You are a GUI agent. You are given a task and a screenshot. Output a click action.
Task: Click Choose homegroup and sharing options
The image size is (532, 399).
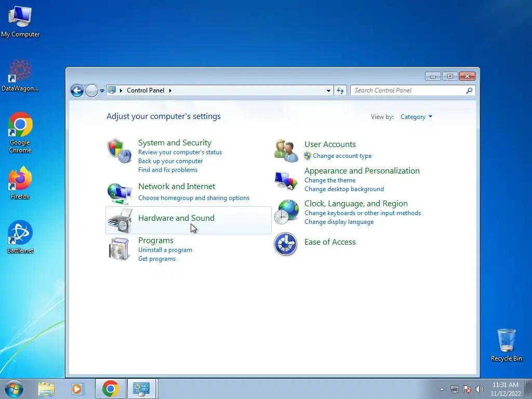pyautogui.click(x=194, y=198)
